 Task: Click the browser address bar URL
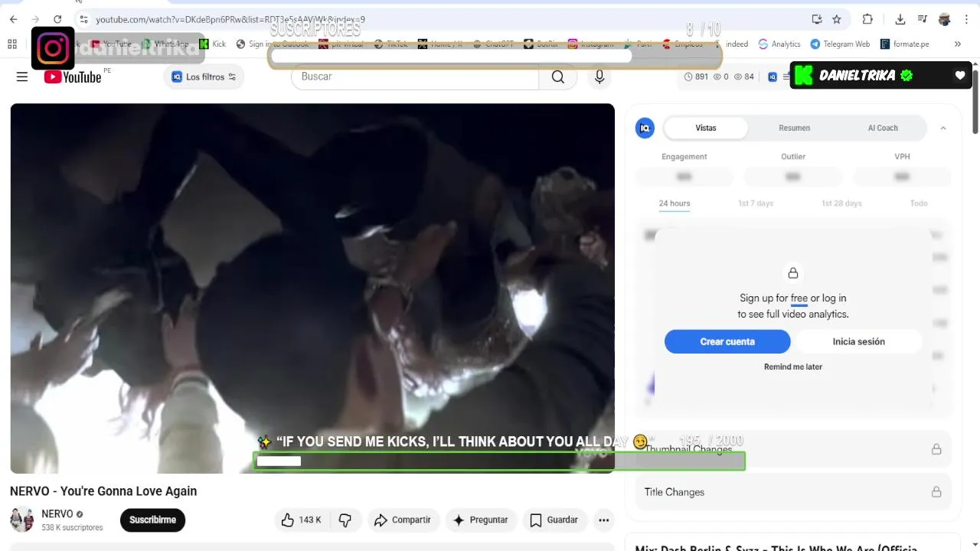pyautogui.click(x=230, y=19)
